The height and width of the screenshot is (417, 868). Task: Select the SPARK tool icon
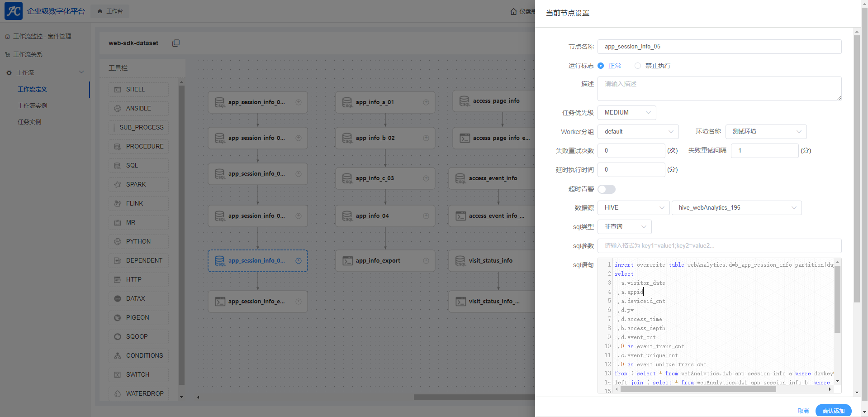(118, 185)
